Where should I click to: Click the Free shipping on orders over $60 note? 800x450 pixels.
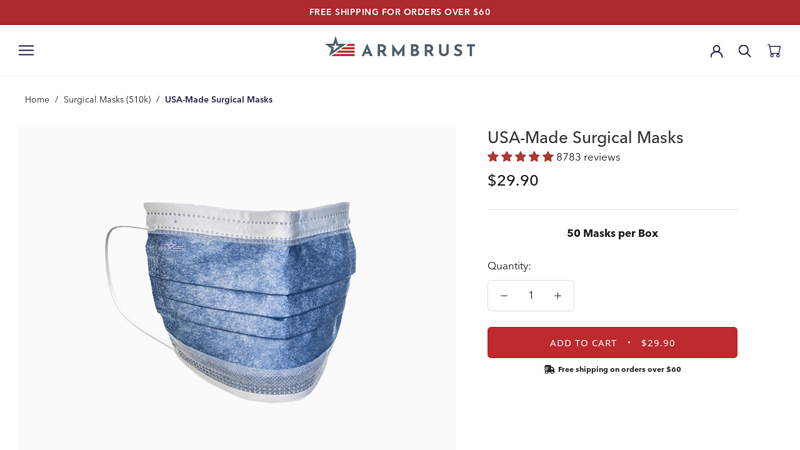tap(619, 369)
